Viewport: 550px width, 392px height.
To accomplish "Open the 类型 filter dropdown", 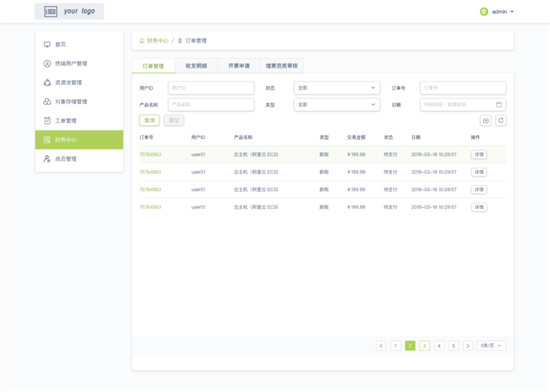I will [x=337, y=104].
